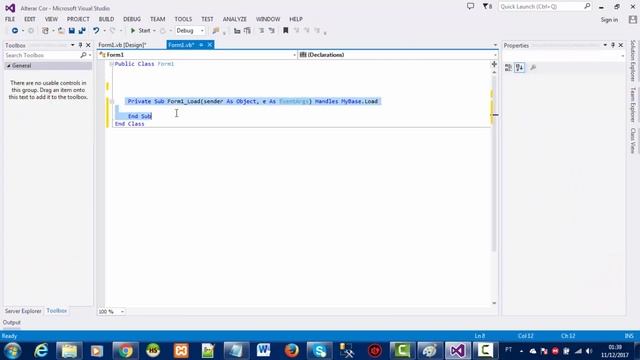Pin the Toolbox panel with the auto-hide pin
Viewport: 640px width, 360px height.
80,45
